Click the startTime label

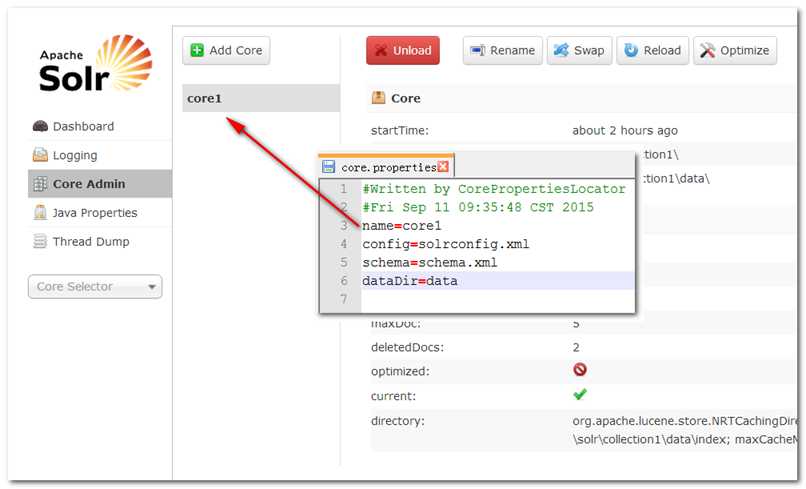pyautogui.click(x=399, y=131)
